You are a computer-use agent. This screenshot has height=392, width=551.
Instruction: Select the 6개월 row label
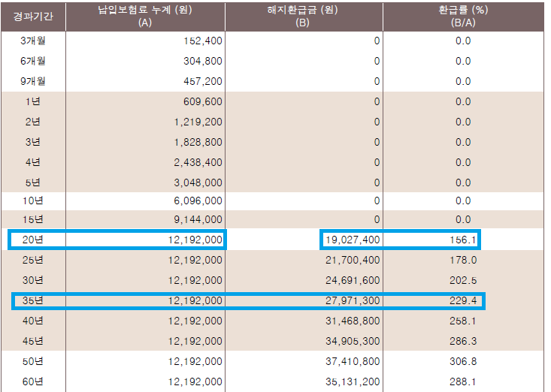click(x=33, y=61)
